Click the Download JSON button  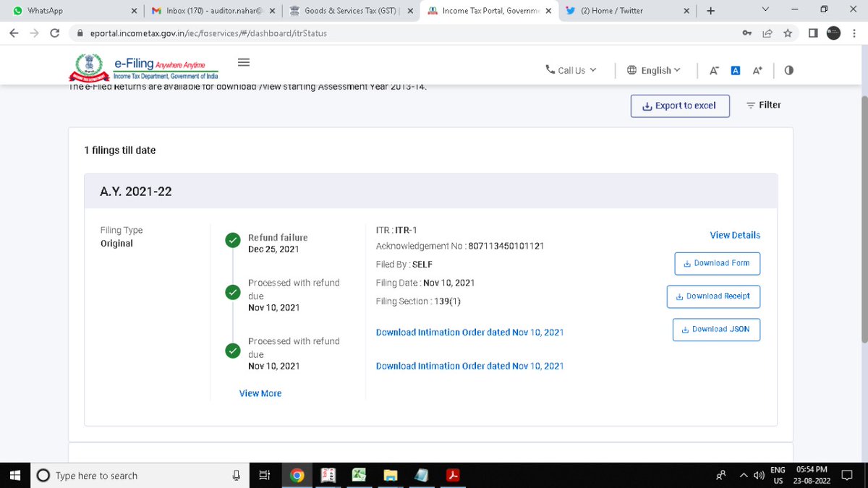[x=716, y=329]
